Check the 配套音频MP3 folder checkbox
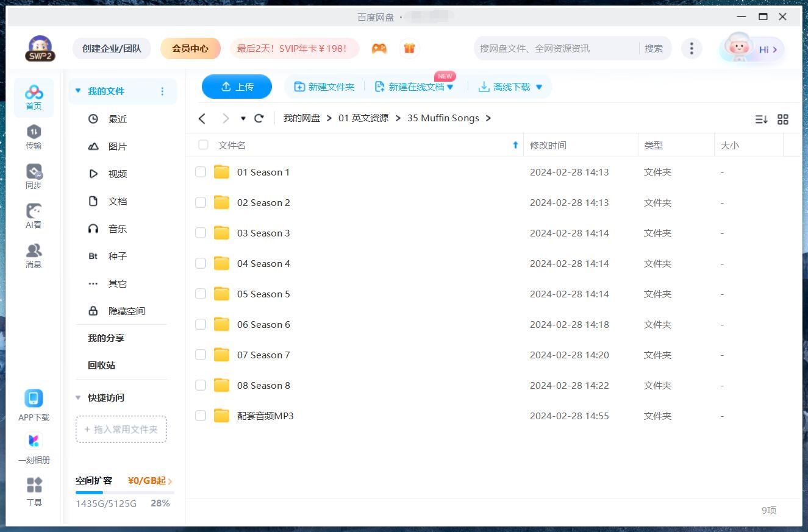 (x=201, y=416)
